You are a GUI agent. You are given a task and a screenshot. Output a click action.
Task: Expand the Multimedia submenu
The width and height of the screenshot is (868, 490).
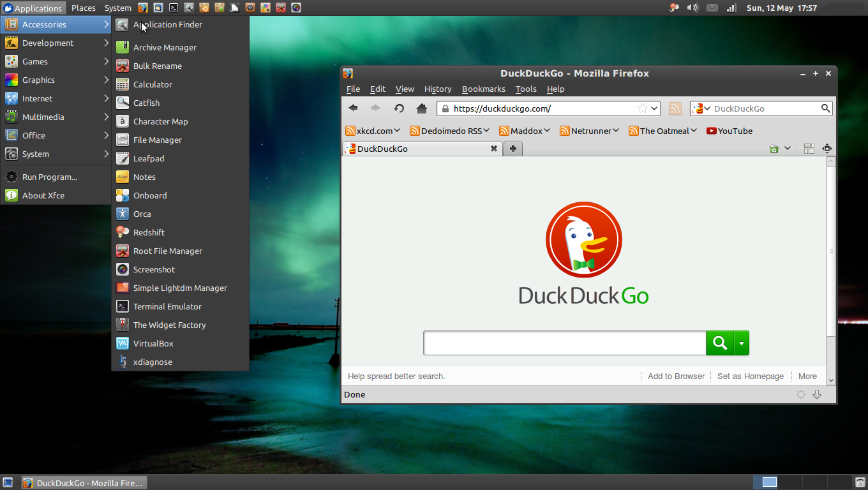[56, 117]
